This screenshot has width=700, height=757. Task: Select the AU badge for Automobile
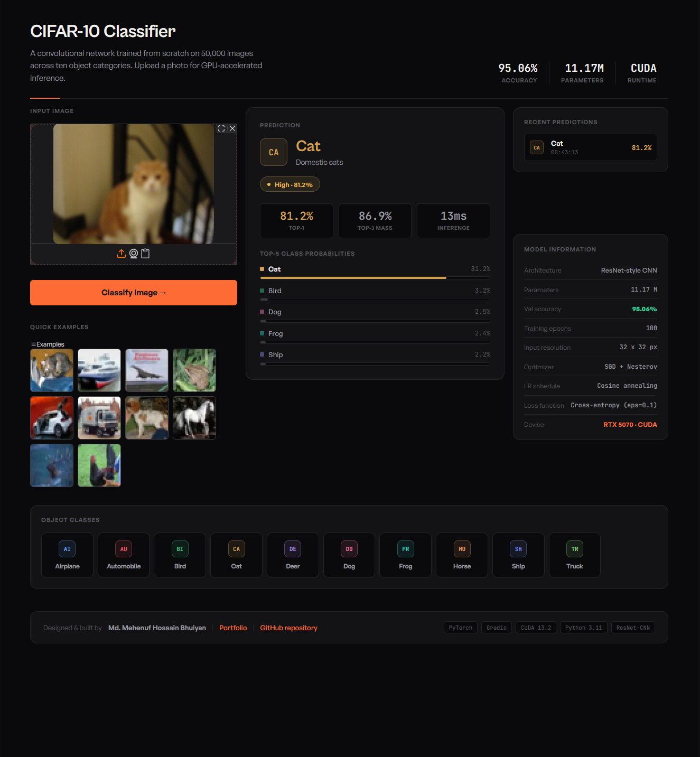coord(124,549)
